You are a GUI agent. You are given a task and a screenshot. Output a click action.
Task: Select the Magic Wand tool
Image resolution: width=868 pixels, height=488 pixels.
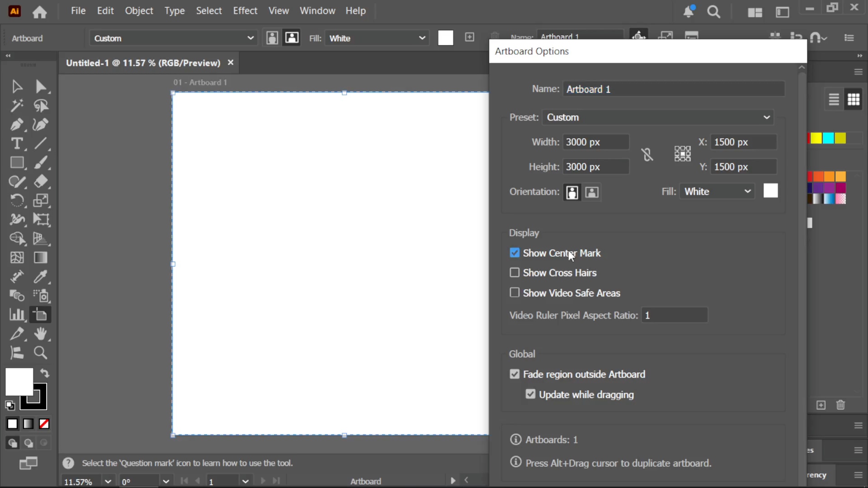pos(17,106)
